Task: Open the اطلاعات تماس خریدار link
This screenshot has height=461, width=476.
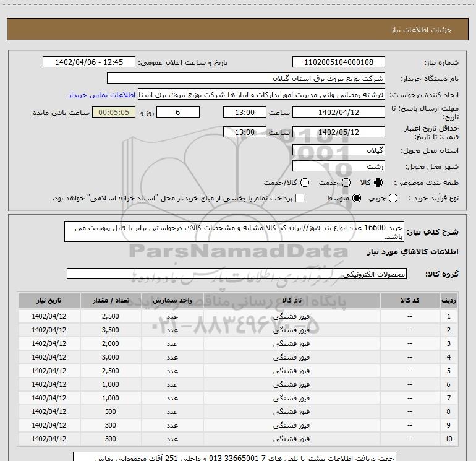Action: [x=102, y=95]
